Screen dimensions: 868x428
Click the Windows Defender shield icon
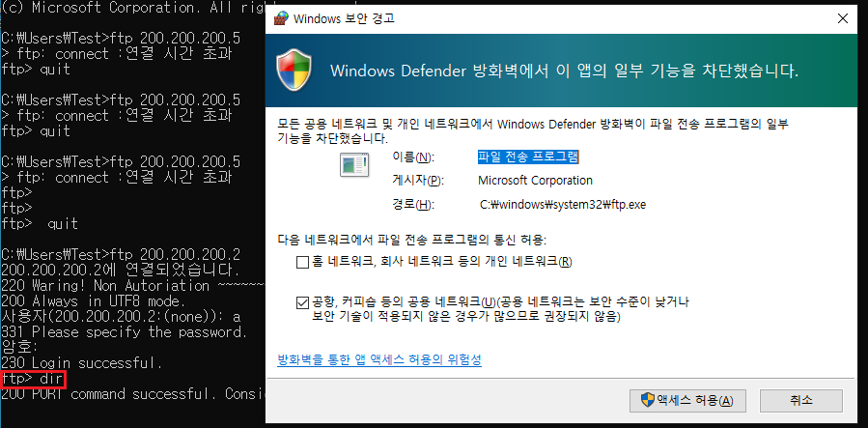coord(294,71)
